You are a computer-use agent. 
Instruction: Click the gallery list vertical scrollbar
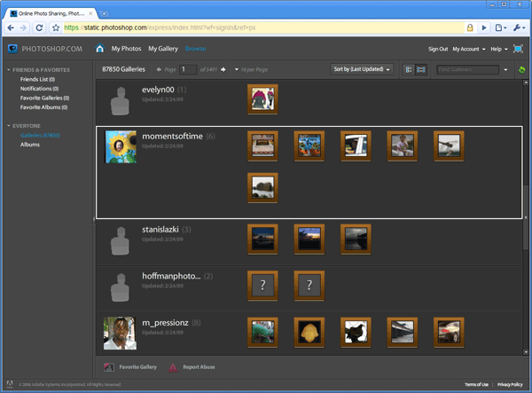pos(526,217)
